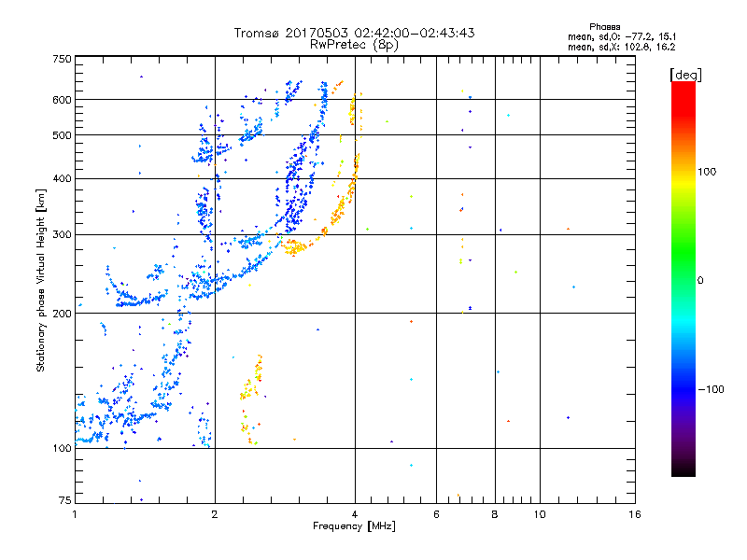Click the 'Stationary phase Virtual Height [km]' axis label
The image size is (747, 560).
[x=41, y=281]
